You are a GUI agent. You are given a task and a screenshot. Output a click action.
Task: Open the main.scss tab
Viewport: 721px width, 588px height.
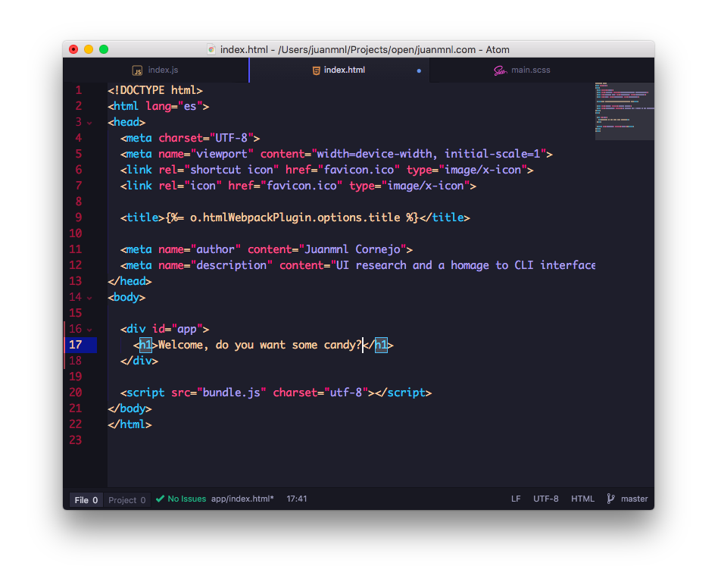coord(542,70)
